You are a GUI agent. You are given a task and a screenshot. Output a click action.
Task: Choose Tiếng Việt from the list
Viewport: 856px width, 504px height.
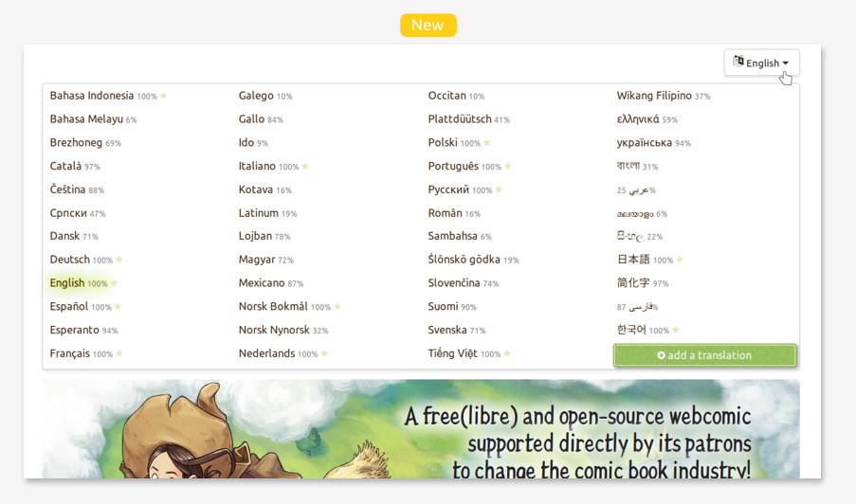point(452,353)
